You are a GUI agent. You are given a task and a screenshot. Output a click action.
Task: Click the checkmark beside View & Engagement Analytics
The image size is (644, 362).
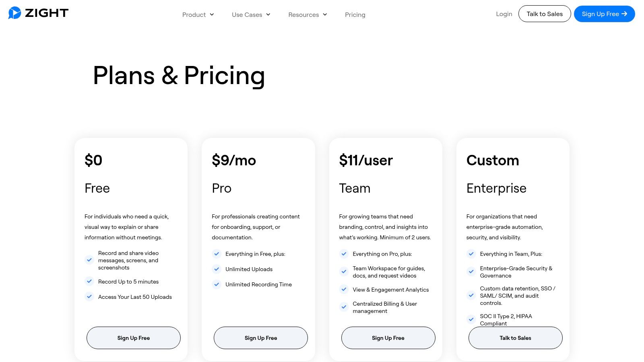click(344, 289)
